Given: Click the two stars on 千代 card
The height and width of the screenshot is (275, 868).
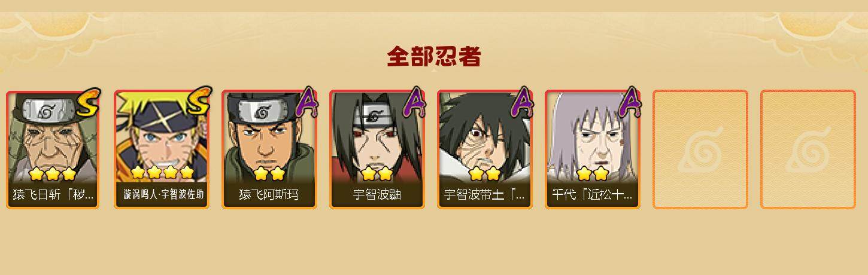Looking at the screenshot, I should (592, 174).
